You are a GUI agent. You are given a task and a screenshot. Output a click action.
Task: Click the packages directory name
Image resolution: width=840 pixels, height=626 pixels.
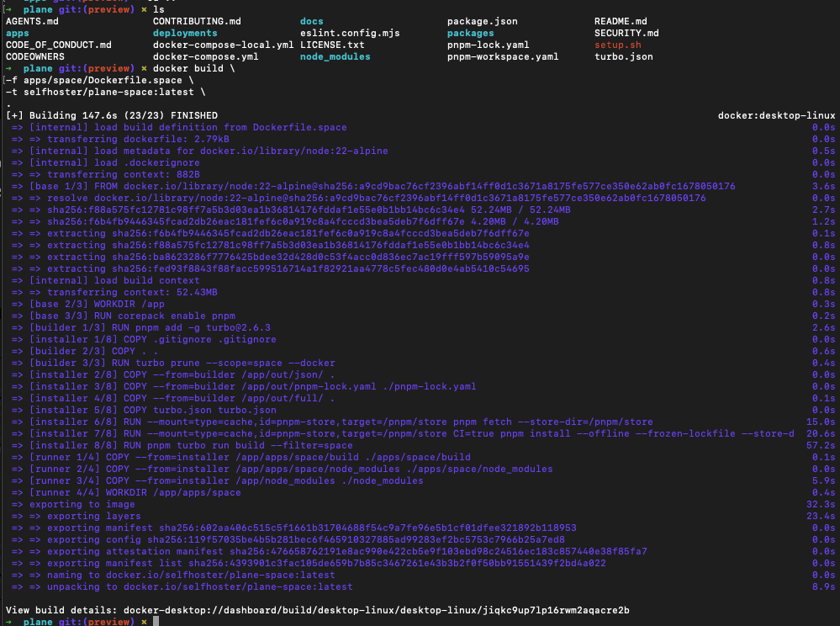pyautogui.click(x=471, y=33)
